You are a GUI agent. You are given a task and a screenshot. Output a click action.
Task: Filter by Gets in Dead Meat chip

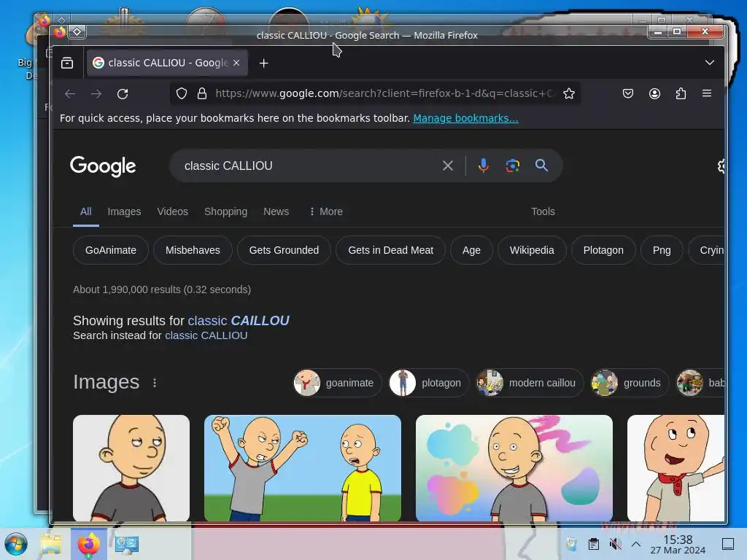[x=391, y=250]
